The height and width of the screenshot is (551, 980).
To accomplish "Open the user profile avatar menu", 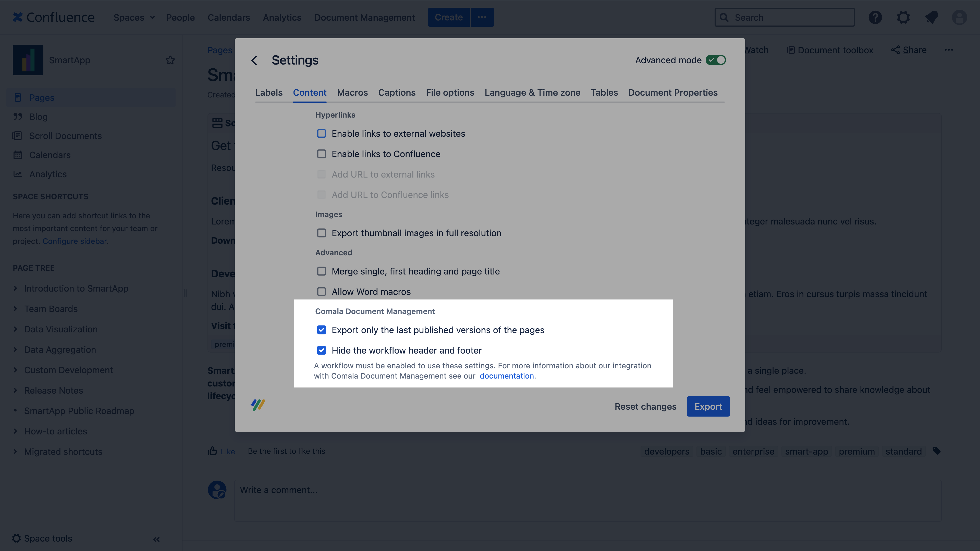I will (959, 18).
